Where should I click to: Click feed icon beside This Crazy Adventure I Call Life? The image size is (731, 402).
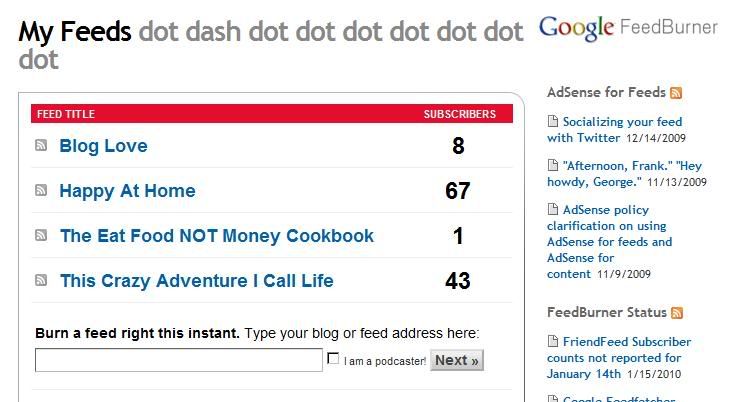[x=41, y=280]
